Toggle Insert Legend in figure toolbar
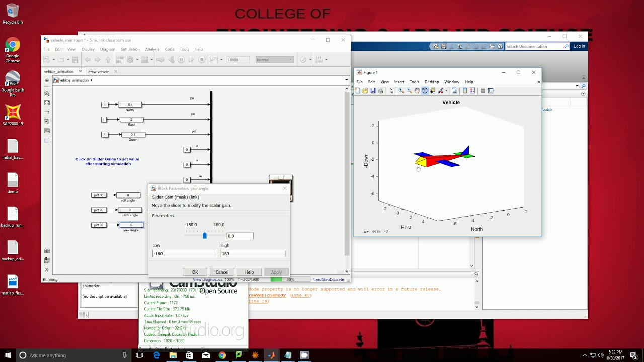 [472, 90]
